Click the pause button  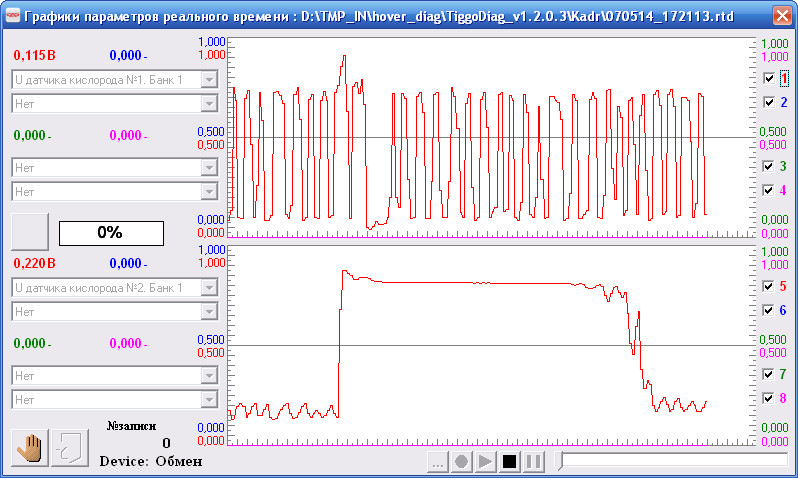(x=533, y=462)
